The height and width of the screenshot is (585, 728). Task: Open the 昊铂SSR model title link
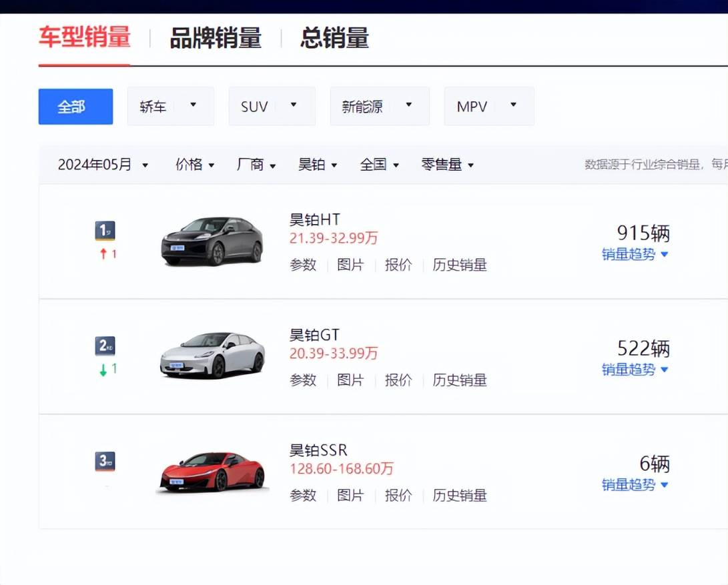(x=318, y=450)
